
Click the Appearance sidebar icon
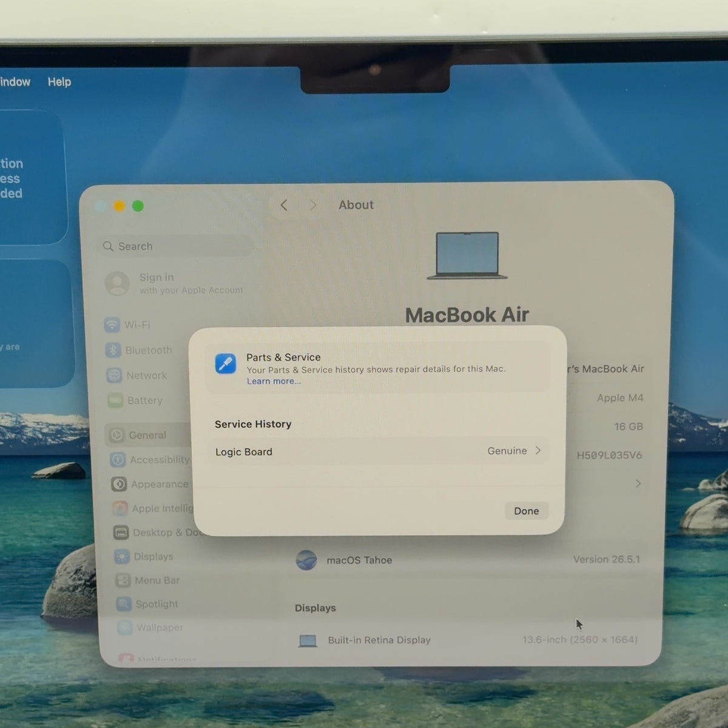(120, 484)
